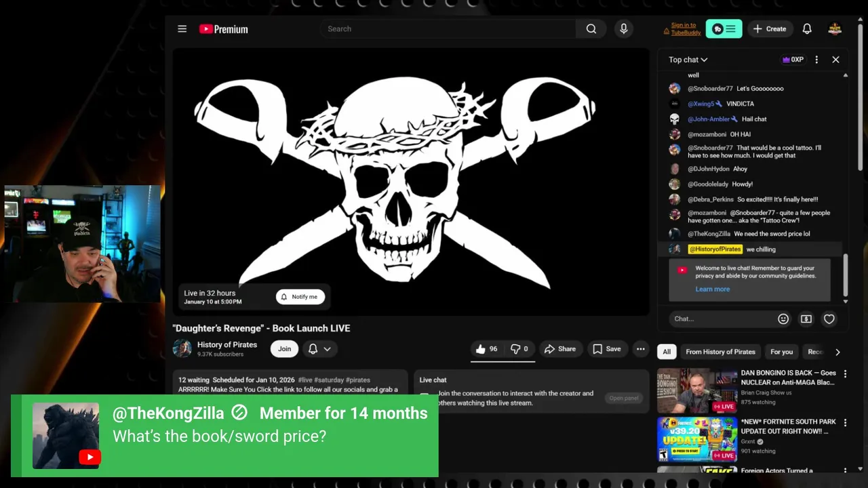Open History of Pirates channel name
The image size is (868, 488).
click(x=227, y=344)
